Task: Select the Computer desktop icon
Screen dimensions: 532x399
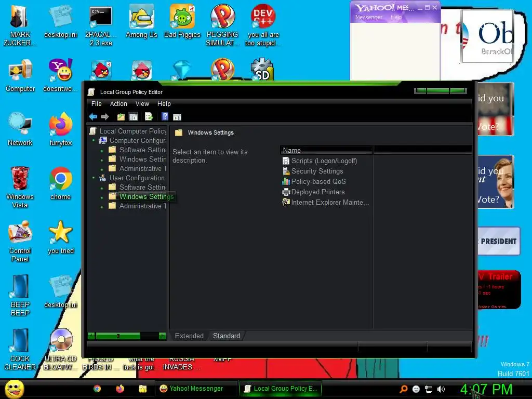Action: coord(20,76)
